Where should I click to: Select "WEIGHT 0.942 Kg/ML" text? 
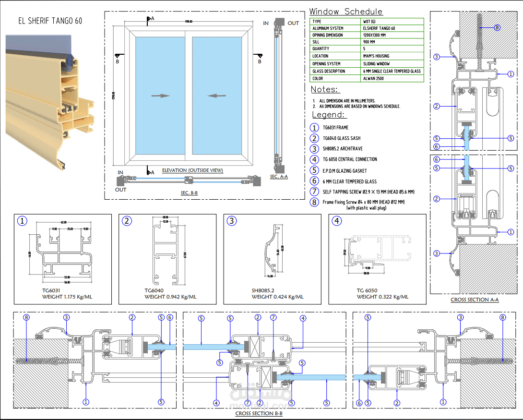coord(170,297)
